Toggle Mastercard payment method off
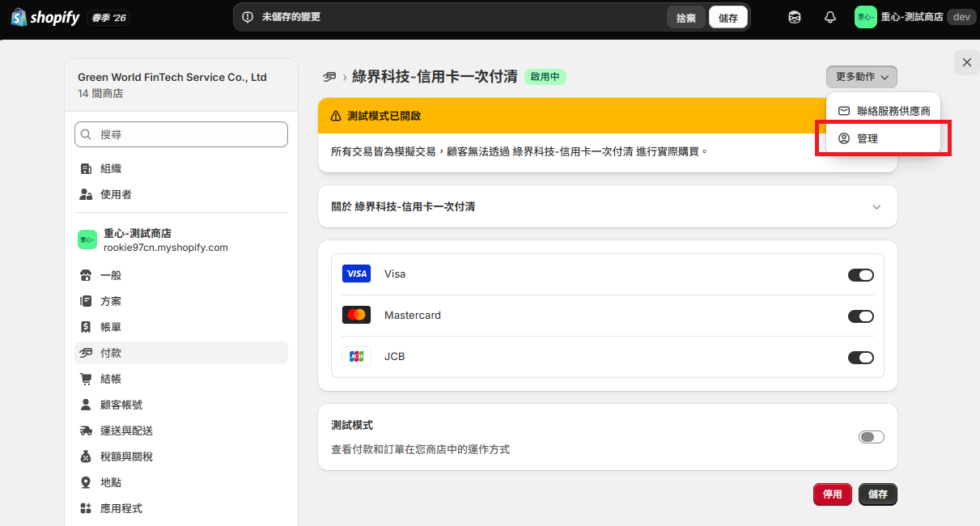The width and height of the screenshot is (980, 526). [861, 316]
